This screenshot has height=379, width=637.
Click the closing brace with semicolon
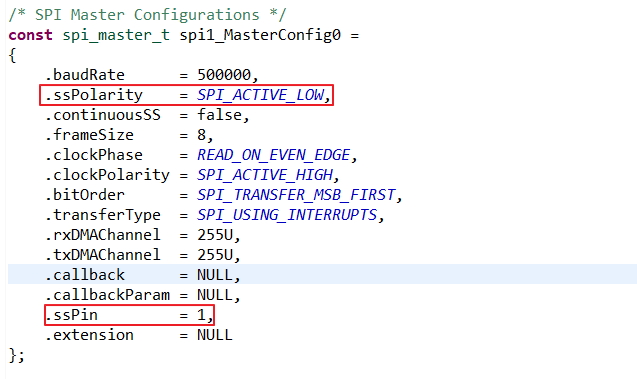17,355
